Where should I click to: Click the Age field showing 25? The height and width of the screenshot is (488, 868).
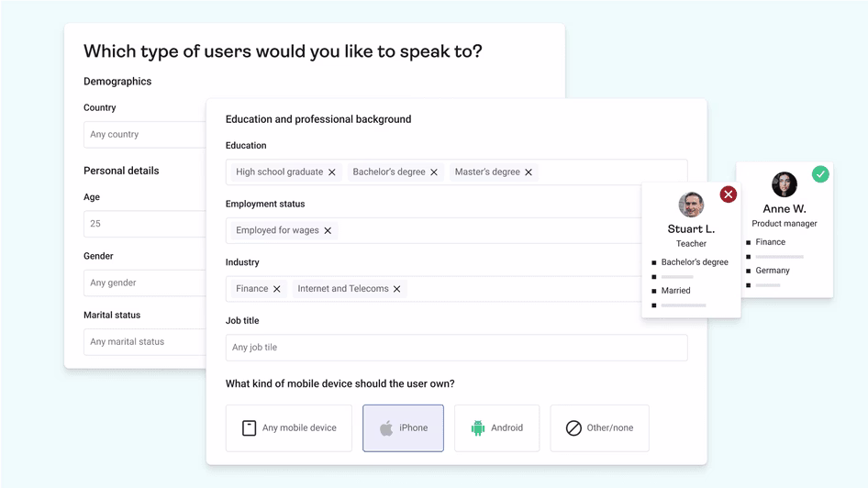145,224
